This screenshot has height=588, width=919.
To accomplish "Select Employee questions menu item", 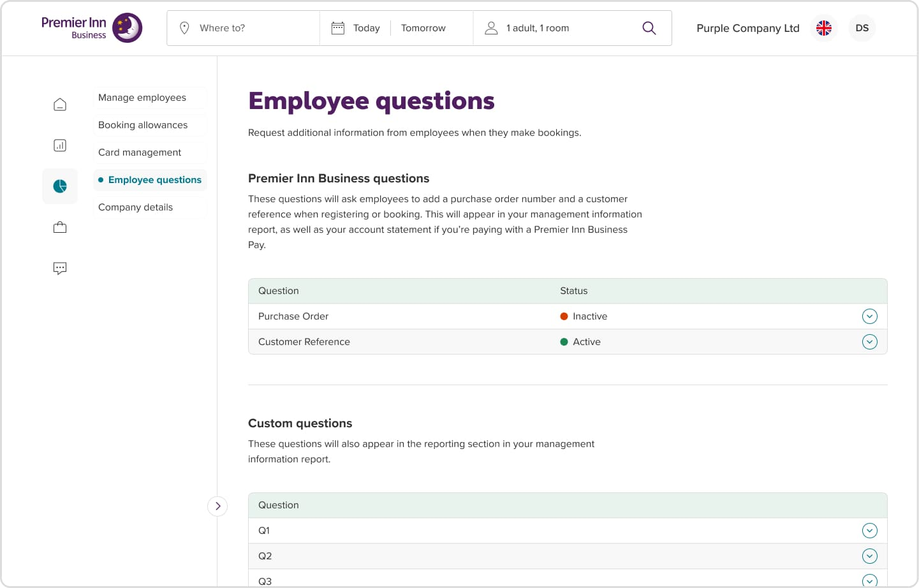I will [150, 180].
